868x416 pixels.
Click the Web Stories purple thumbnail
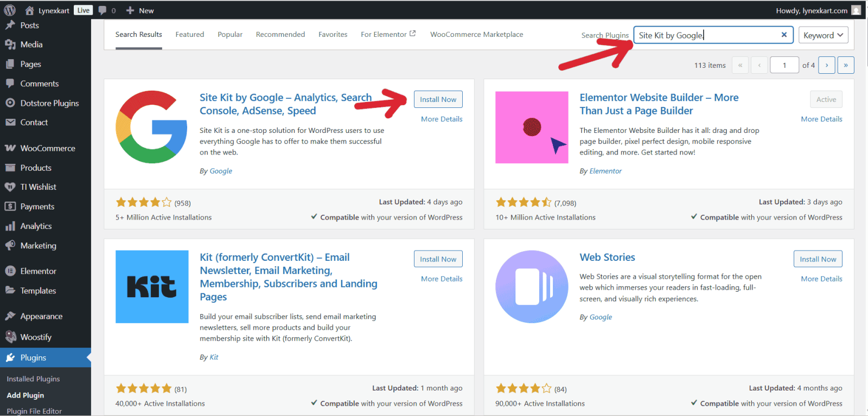pos(532,286)
